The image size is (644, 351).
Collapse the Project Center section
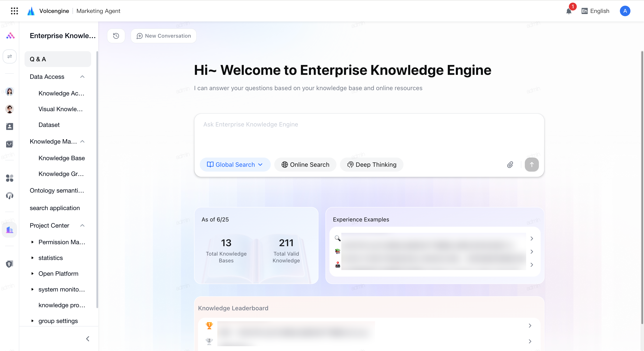click(x=82, y=225)
